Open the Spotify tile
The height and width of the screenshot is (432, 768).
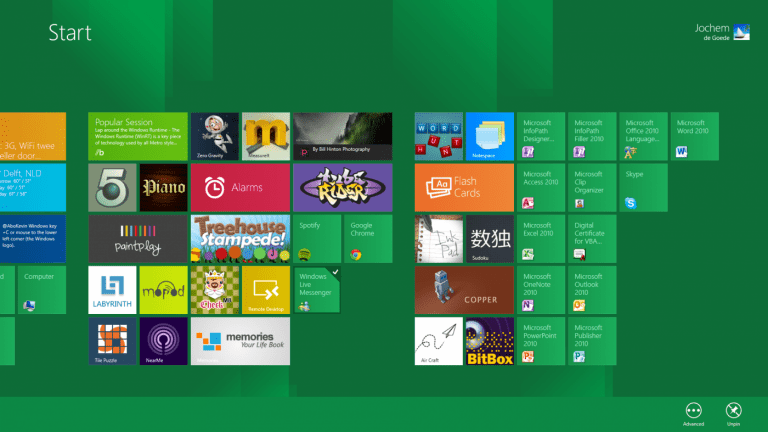(x=317, y=239)
